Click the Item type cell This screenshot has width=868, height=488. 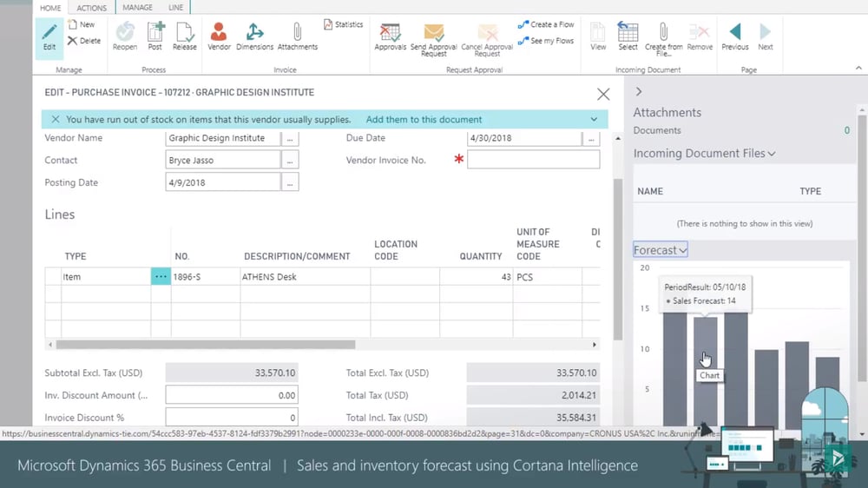point(106,276)
